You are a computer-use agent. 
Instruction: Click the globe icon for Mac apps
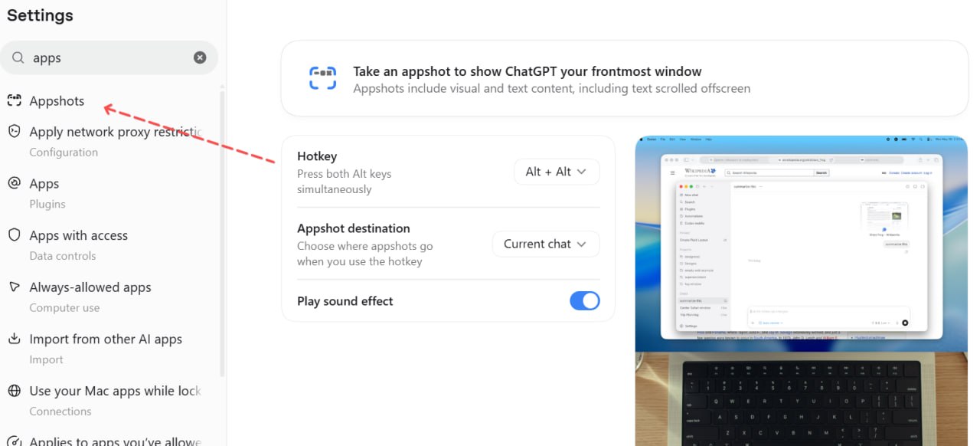[x=14, y=390]
